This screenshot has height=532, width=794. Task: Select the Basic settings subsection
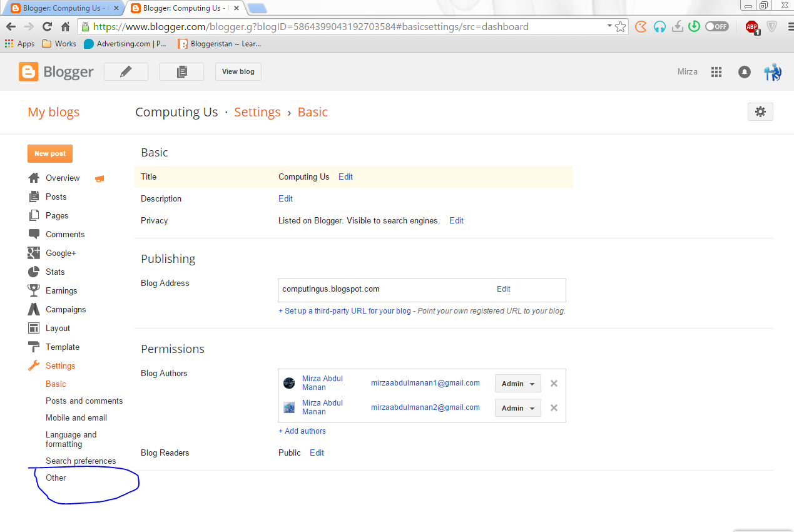pyautogui.click(x=56, y=384)
